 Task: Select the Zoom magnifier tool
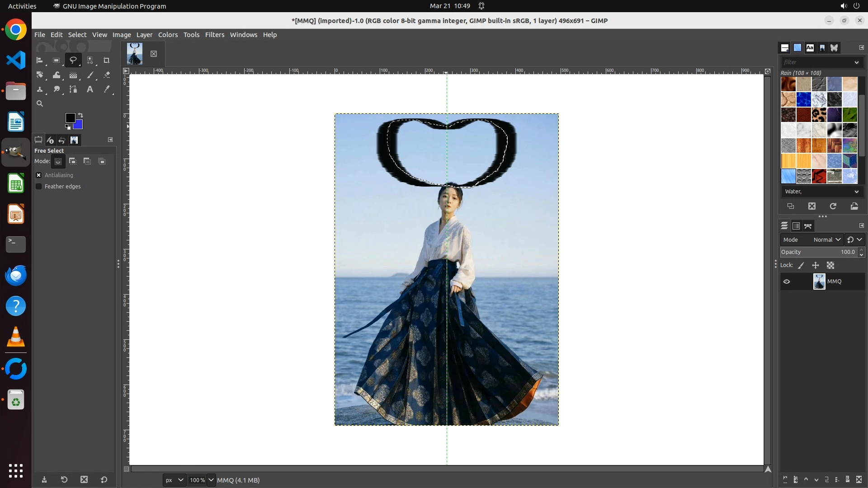coord(40,103)
